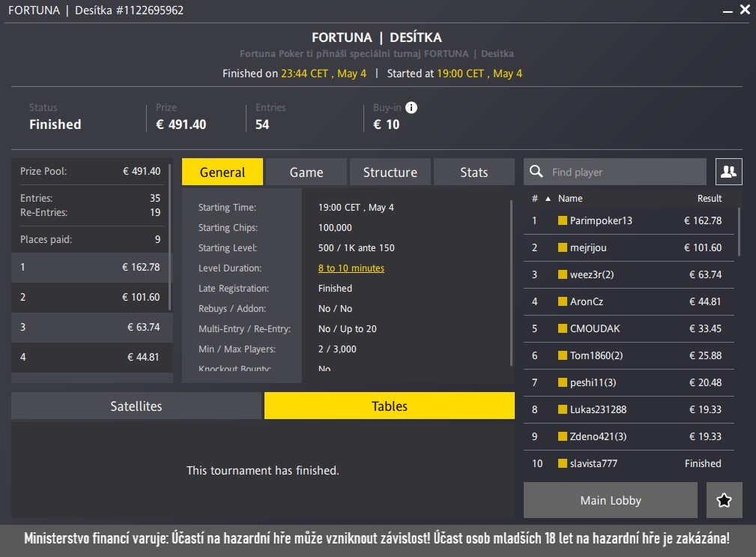Toggle the friends-only player list icon
The height and width of the screenshot is (557, 756).
point(728,171)
